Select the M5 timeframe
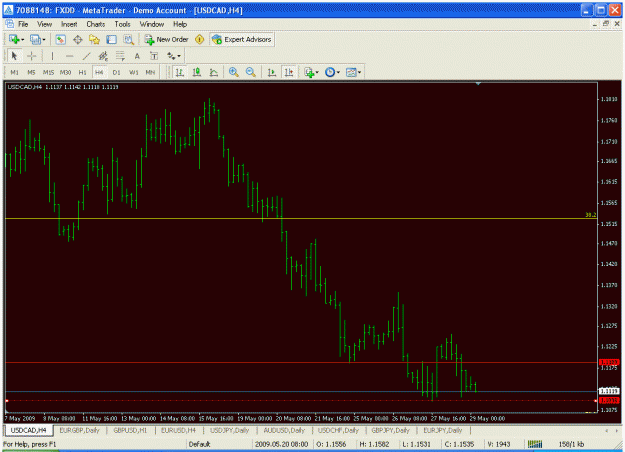Image resolution: width=625 pixels, height=452 pixels. (x=31, y=72)
